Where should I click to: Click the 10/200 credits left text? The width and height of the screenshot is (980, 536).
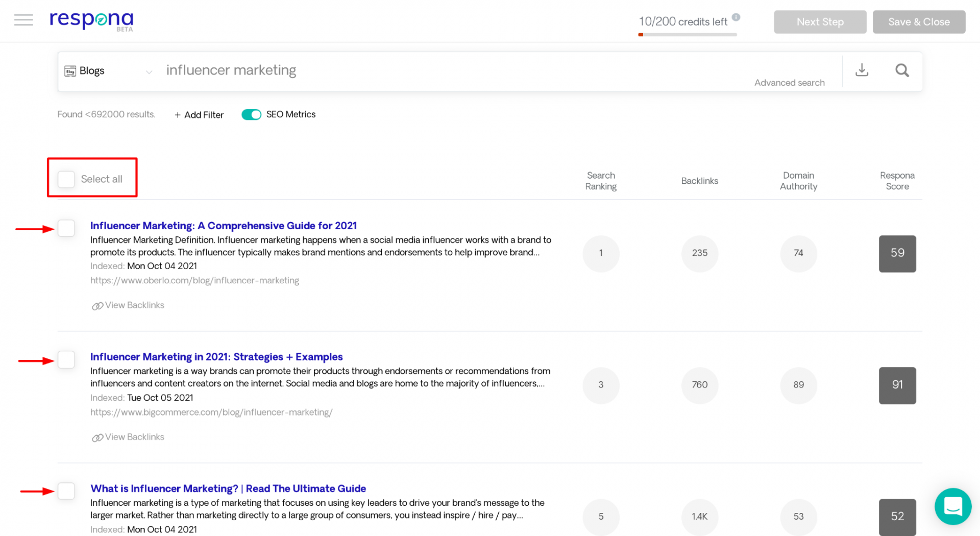(683, 21)
